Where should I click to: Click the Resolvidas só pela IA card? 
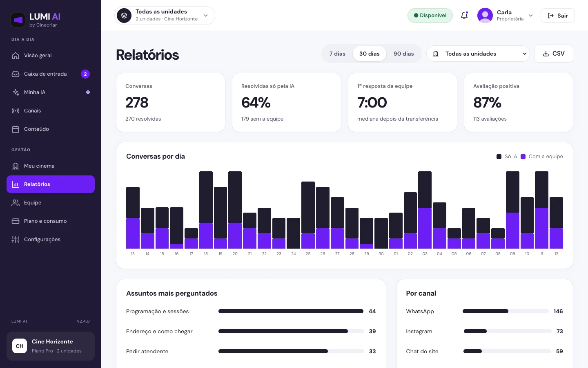[287, 103]
